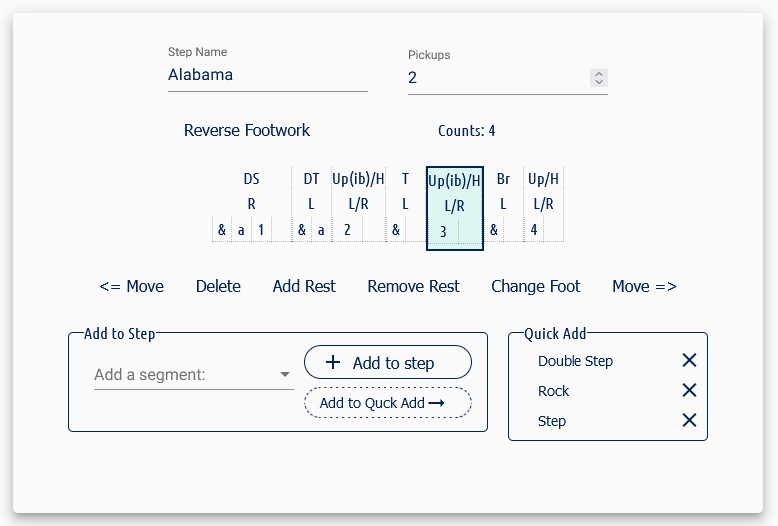Select the DS segment on count 1
778x526 pixels.
[x=251, y=204]
